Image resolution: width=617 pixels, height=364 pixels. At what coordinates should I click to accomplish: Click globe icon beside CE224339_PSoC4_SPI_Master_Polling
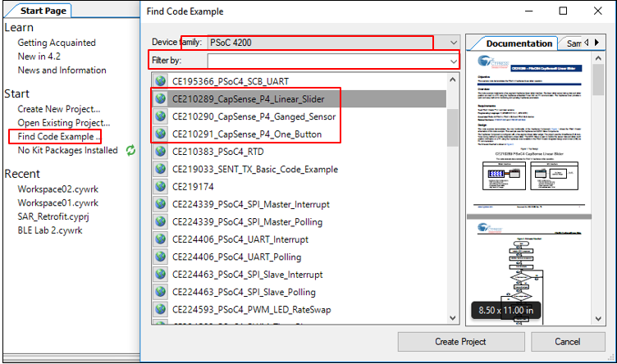click(161, 221)
